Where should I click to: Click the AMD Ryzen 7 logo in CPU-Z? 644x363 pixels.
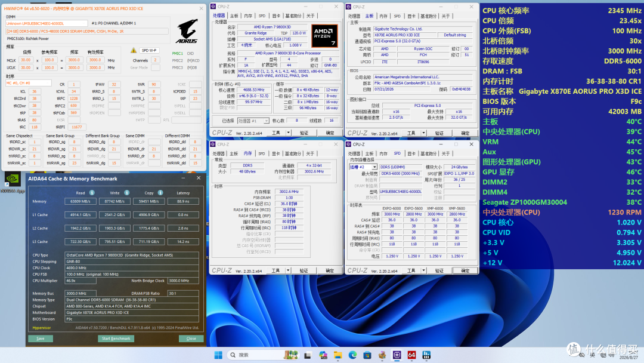tap(324, 36)
